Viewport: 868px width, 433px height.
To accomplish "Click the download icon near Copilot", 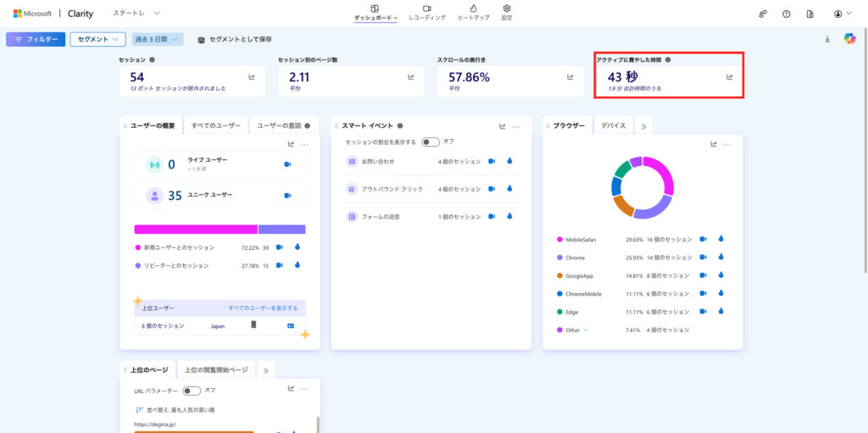I will pyautogui.click(x=827, y=39).
